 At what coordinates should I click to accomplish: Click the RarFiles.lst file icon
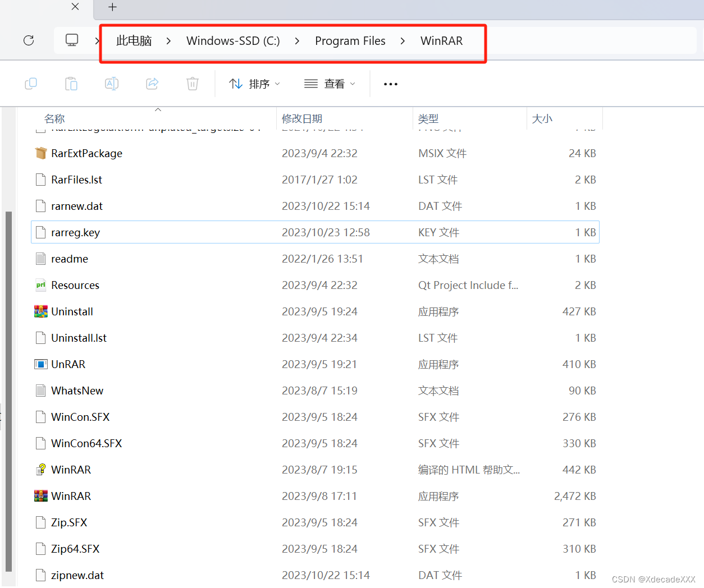point(41,180)
